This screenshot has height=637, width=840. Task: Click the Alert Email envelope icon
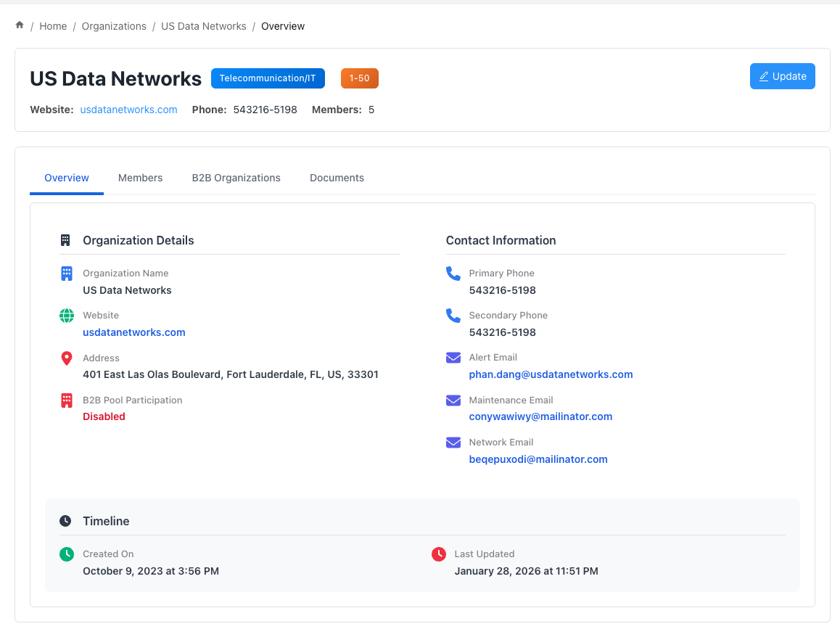click(453, 358)
